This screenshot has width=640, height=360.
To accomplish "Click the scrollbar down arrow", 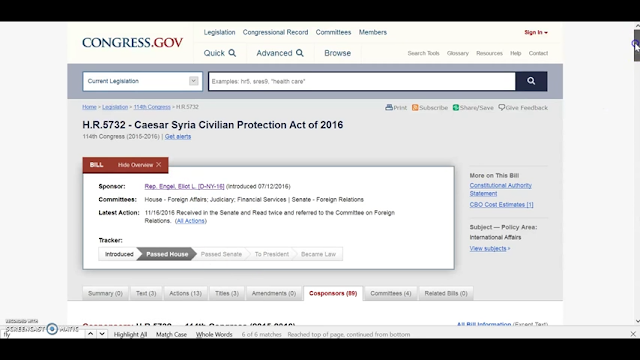I will click(637, 321).
